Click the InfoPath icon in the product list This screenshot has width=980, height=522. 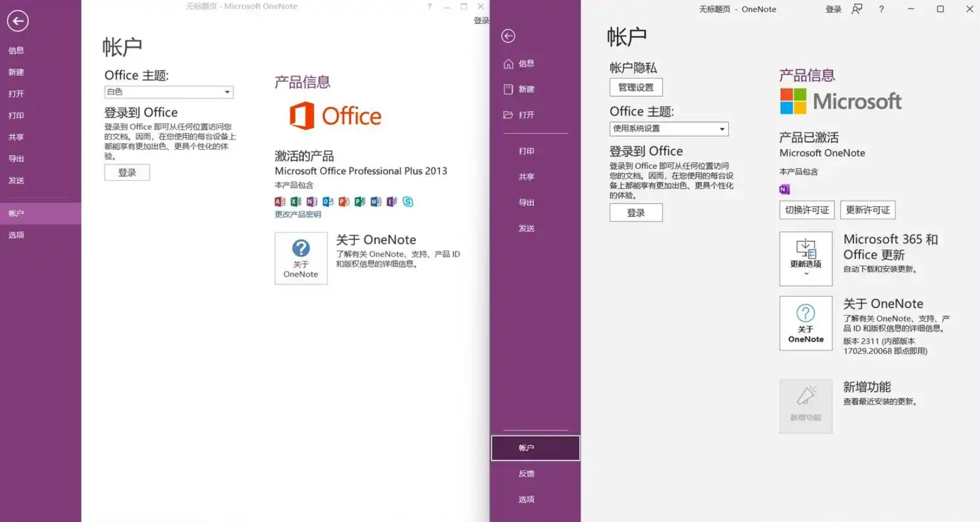click(x=392, y=202)
